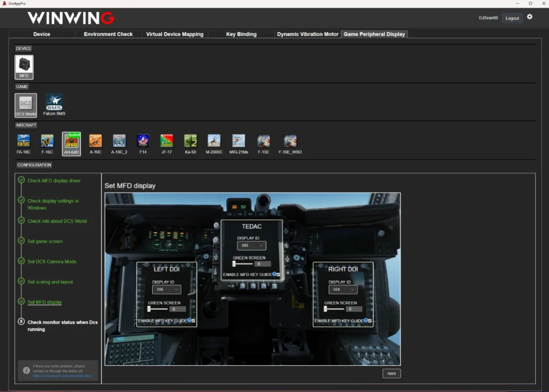This screenshot has width=549, height=392.
Task: Go to Set scaling and layout step
Action: click(x=50, y=282)
